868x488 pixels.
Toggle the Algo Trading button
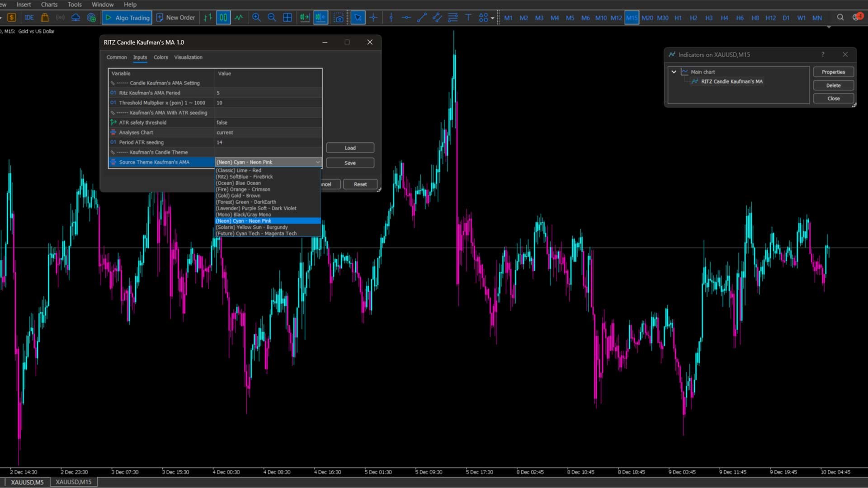point(127,18)
